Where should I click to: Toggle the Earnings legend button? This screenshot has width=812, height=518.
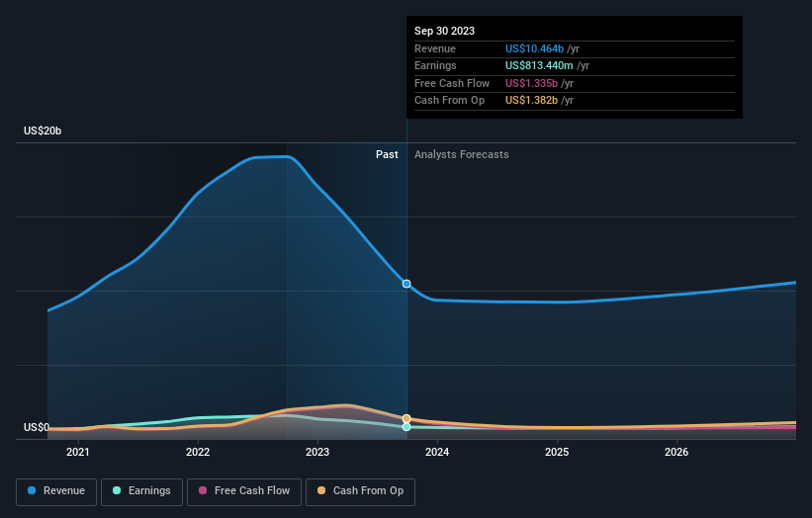[x=141, y=491]
